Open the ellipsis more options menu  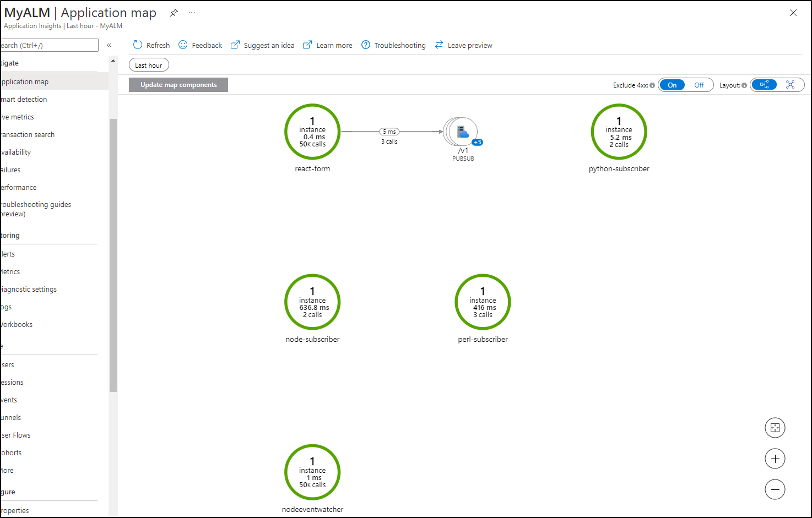(x=192, y=13)
